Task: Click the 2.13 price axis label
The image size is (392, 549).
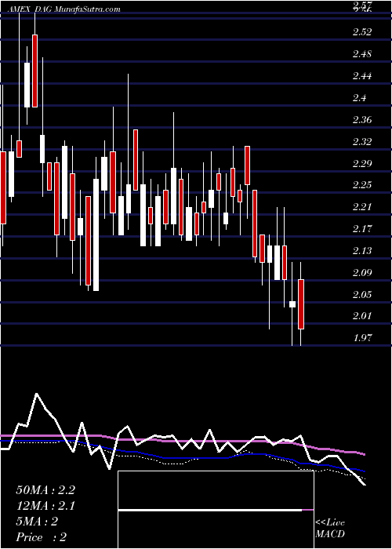Action: pos(362,251)
